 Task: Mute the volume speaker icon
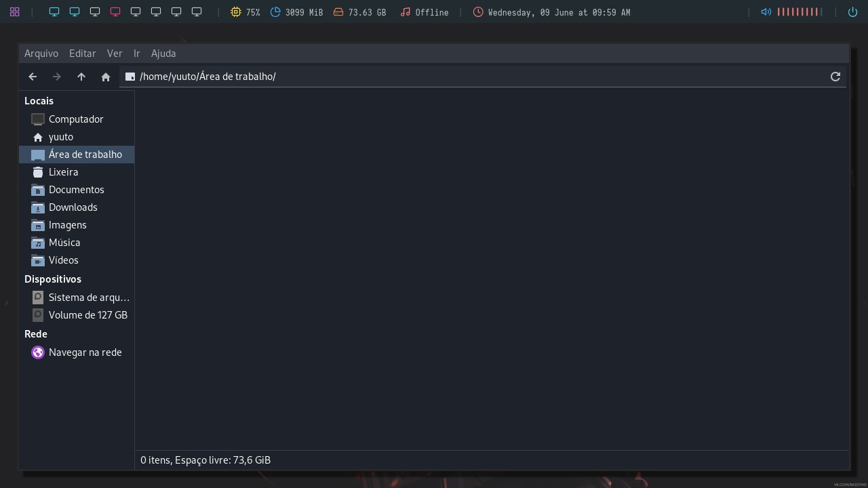pyautogui.click(x=766, y=12)
